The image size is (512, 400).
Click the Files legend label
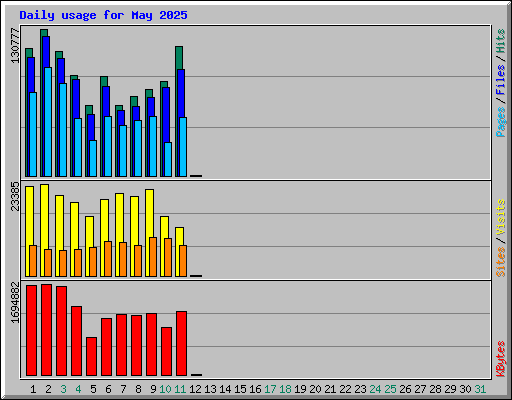500,79
